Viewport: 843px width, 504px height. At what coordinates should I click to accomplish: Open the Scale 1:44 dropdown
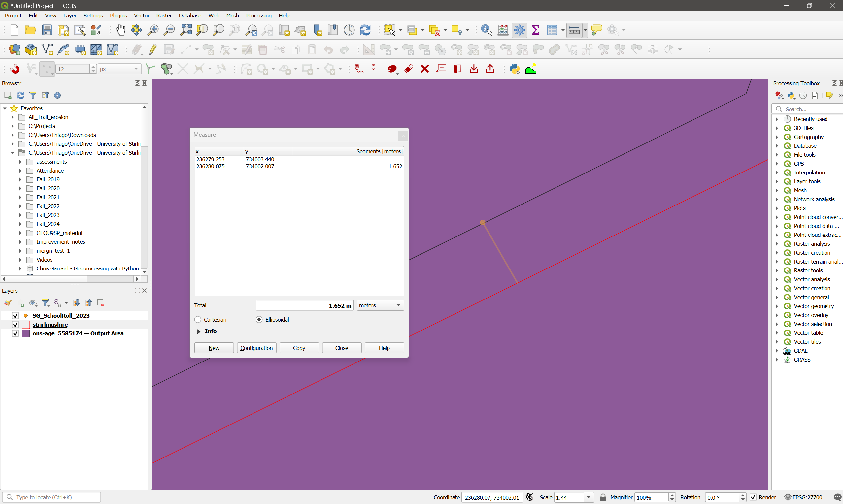pyautogui.click(x=589, y=497)
